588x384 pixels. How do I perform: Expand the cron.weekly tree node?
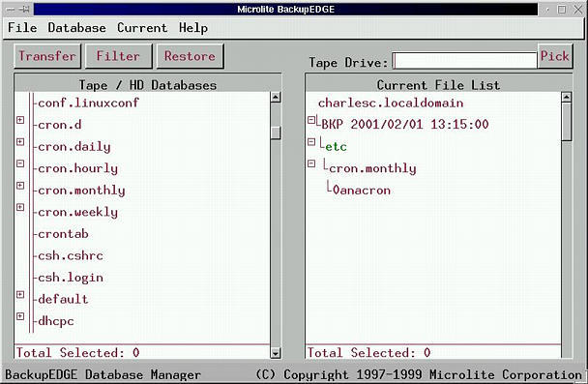tap(20, 207)
